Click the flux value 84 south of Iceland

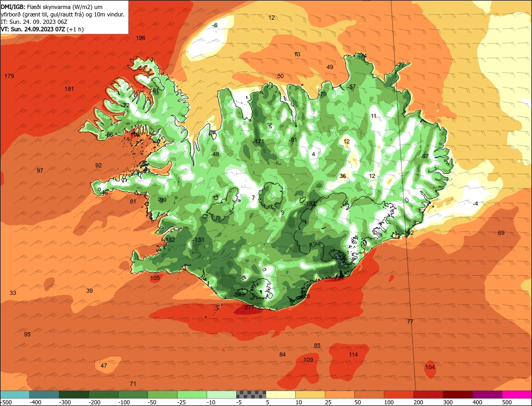pyautogui.click(x=282, y=354)
